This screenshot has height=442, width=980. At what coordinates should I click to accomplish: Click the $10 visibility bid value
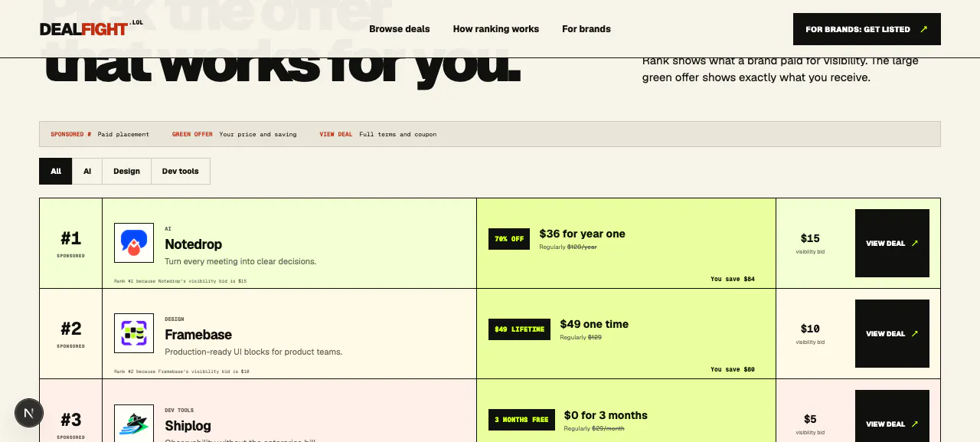coord(810,329)
